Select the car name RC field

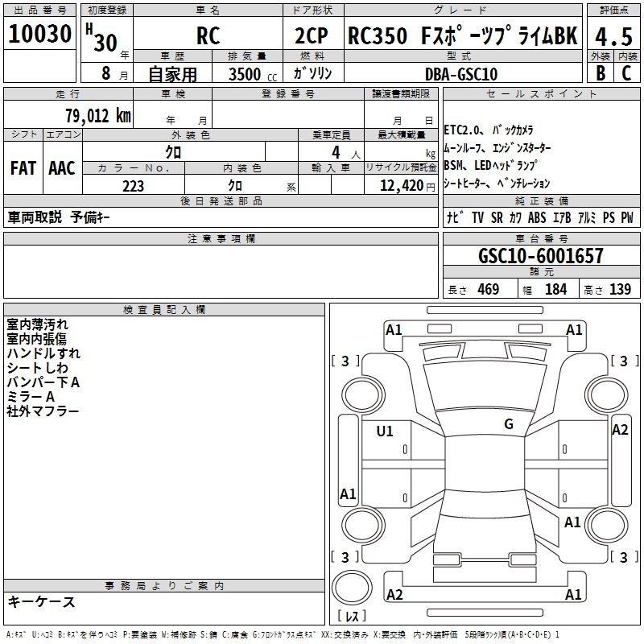click(x=208, y=37)
